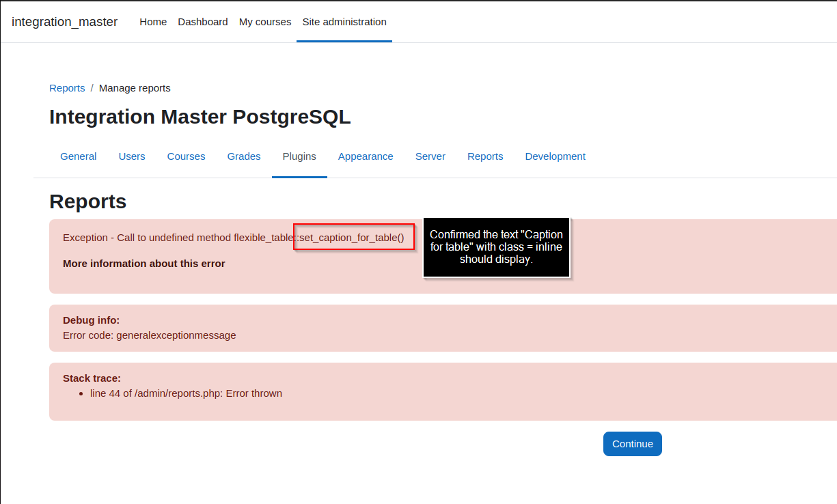Open Dashboard from top navigation
837x504 pixels.
(203, 22)
